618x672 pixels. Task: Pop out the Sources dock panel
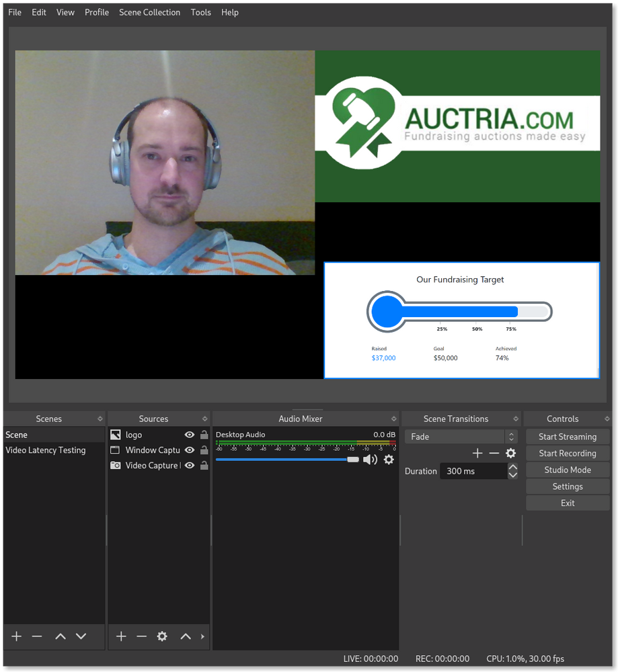click(204, 419)
